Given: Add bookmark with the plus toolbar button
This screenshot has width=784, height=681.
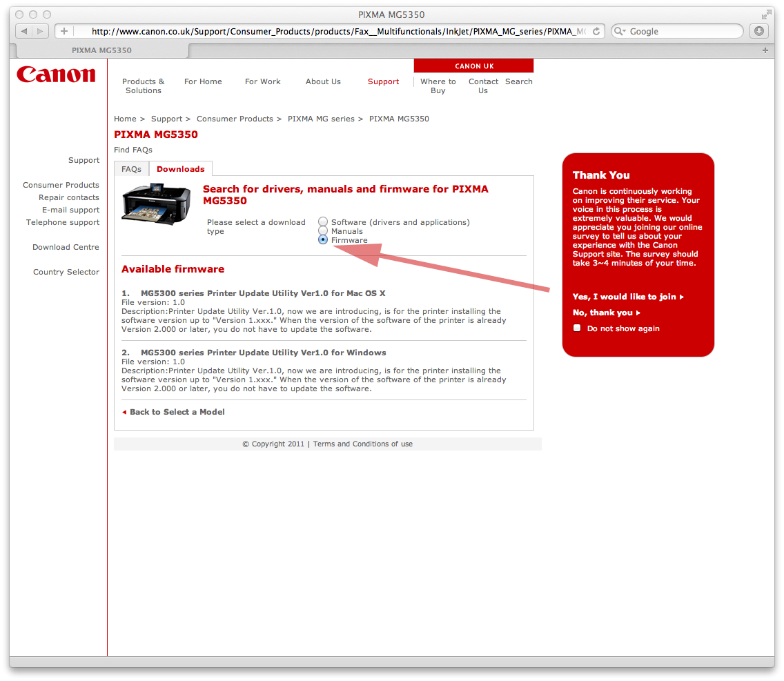Looking at the screenshot, I should (x=64, y=32).
